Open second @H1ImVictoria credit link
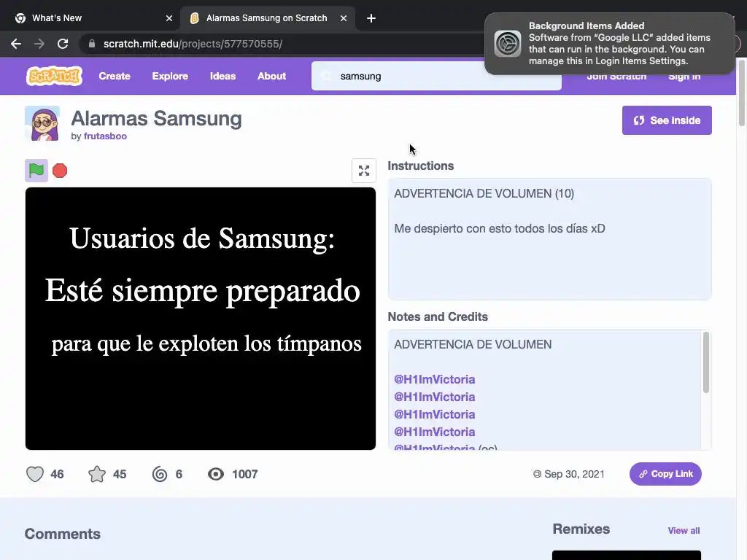The height and width of the screenshot is (560, 747). click(x=435, y=397)
